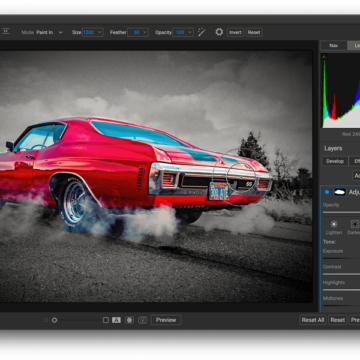Expand the Feather dropdown arrow
This screenshot has height=360, width=360.
tap(145, 32)
